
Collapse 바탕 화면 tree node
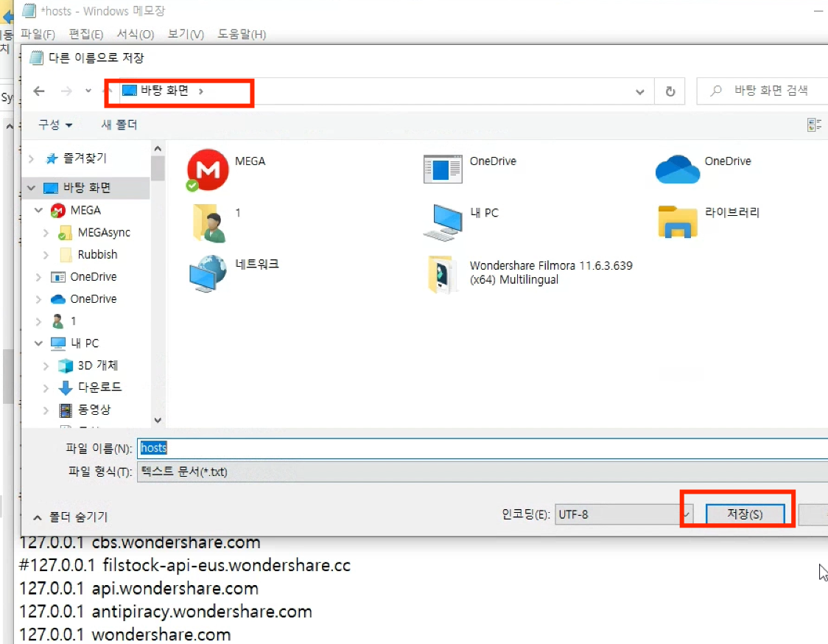click(31, 188)
